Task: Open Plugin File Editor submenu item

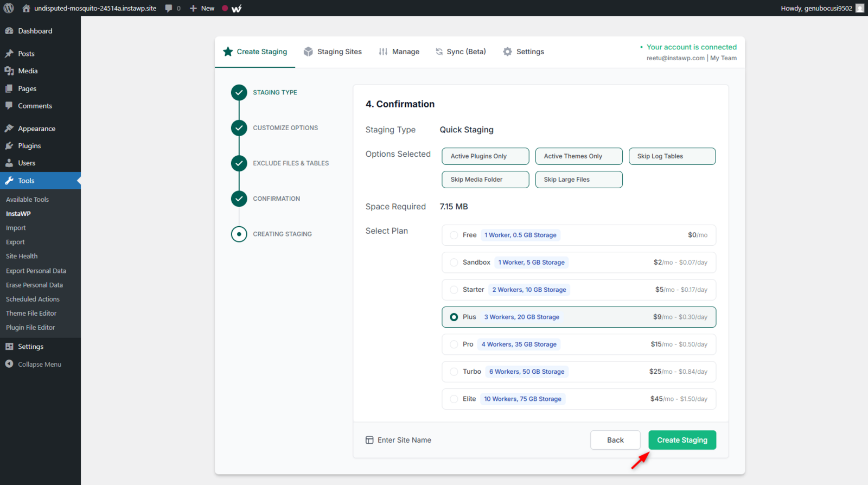Action: (30, 327)
